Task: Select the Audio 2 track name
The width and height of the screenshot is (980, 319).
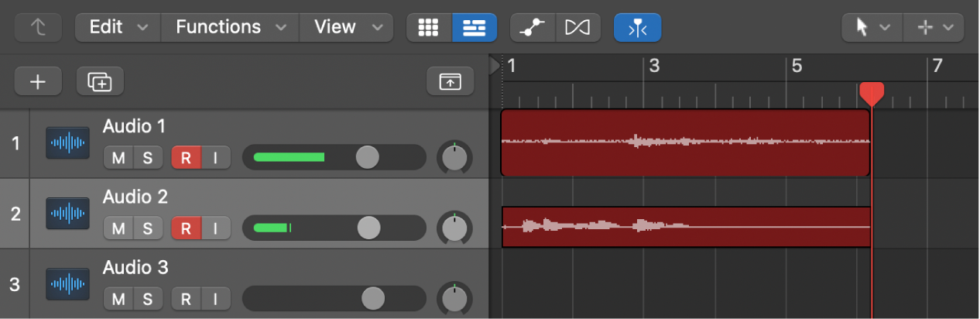Action: [x=135, y=197]
